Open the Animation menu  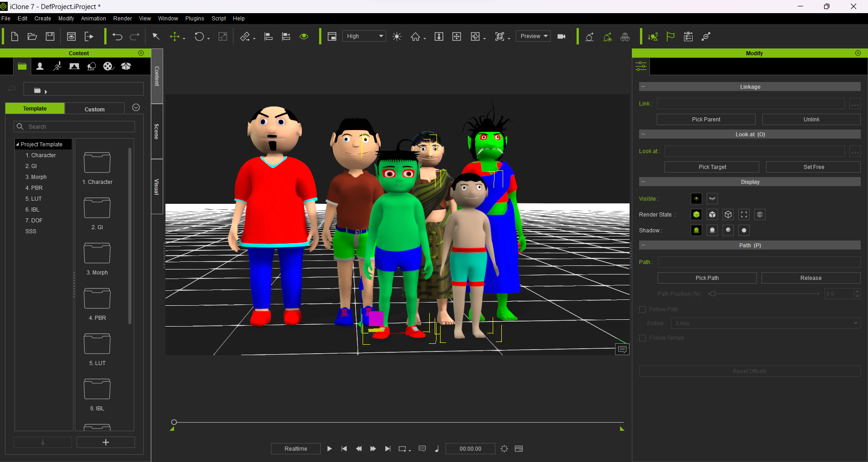pos(93,19)
